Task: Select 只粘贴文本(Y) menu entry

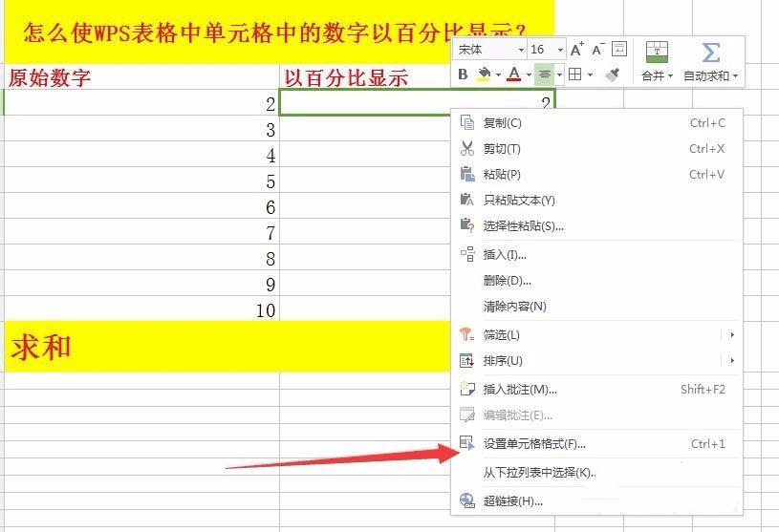Action: click(x=596, y=200)
